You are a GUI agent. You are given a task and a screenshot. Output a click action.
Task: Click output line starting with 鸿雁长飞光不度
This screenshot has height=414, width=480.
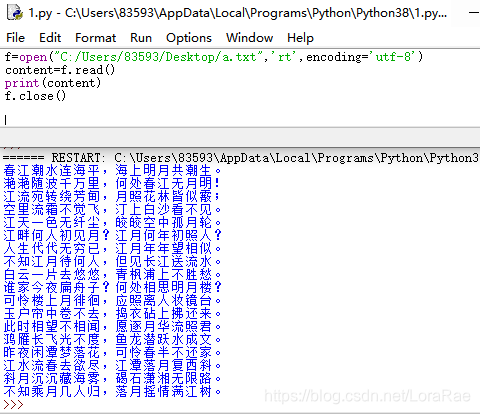click(112, 339)
